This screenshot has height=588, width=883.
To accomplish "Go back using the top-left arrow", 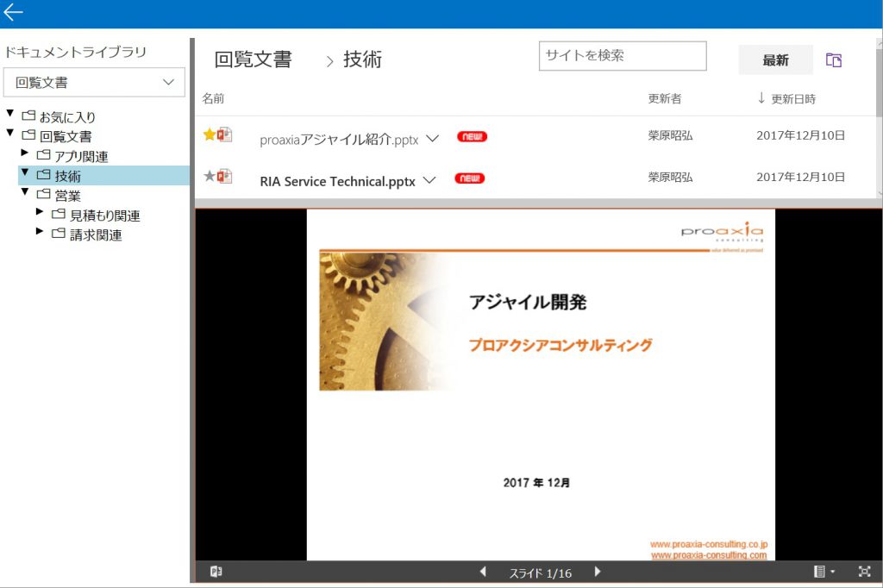I will [x=13, y=12].
